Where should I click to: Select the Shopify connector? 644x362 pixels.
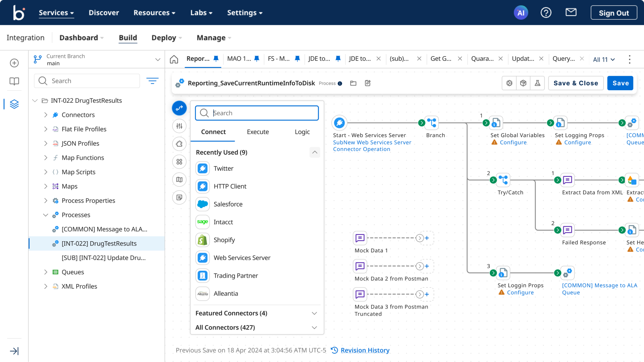(257, 240)
